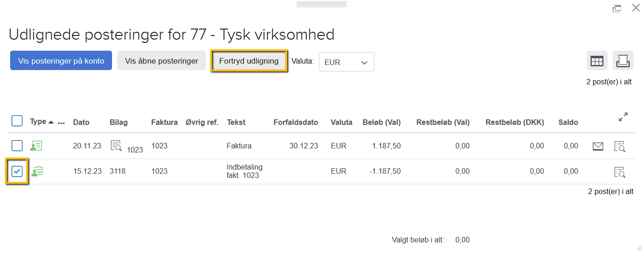Click the green invoice type icon
The image size is (644, 253).
pos(36,146)
